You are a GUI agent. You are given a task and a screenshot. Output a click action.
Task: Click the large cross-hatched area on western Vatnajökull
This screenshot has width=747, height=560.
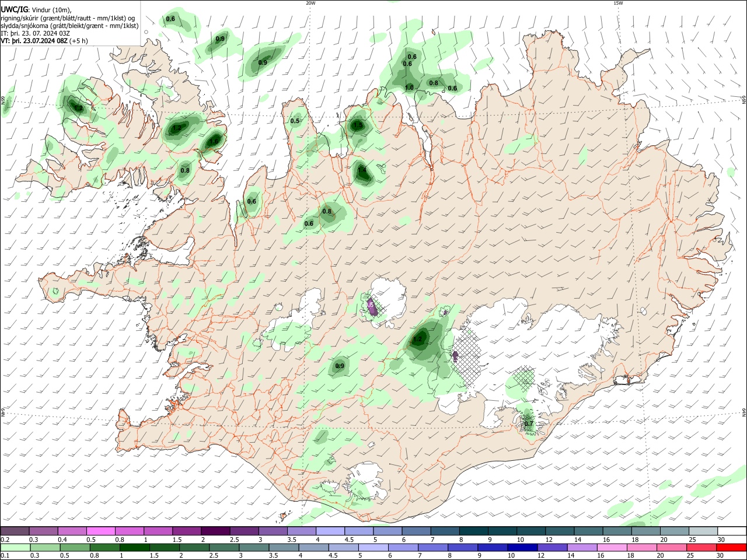(467, 357)
